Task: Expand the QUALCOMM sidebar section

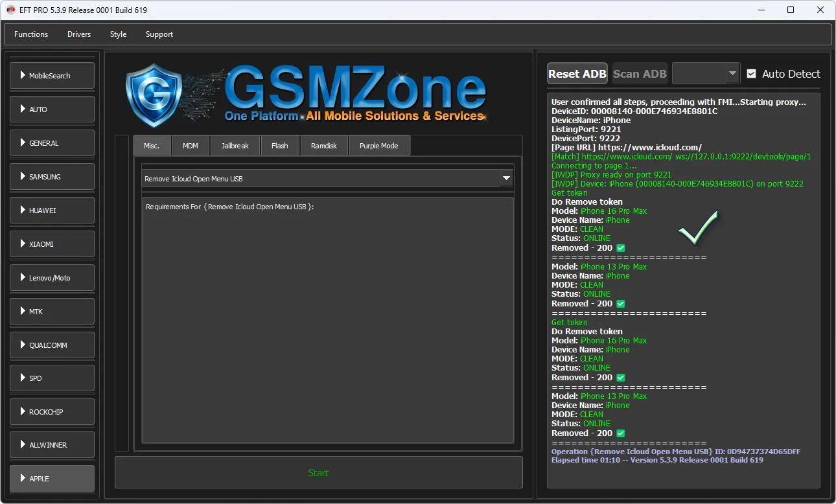Action: (52, 345)
